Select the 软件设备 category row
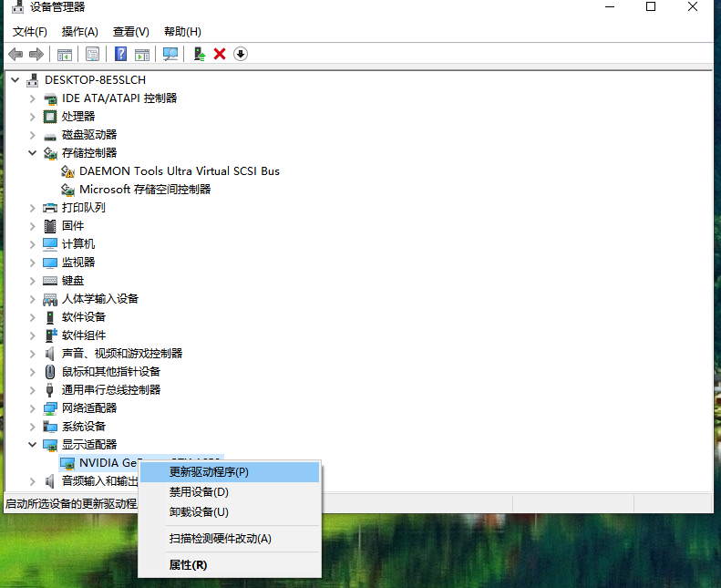The image size is (721, 588). [84, 317]
